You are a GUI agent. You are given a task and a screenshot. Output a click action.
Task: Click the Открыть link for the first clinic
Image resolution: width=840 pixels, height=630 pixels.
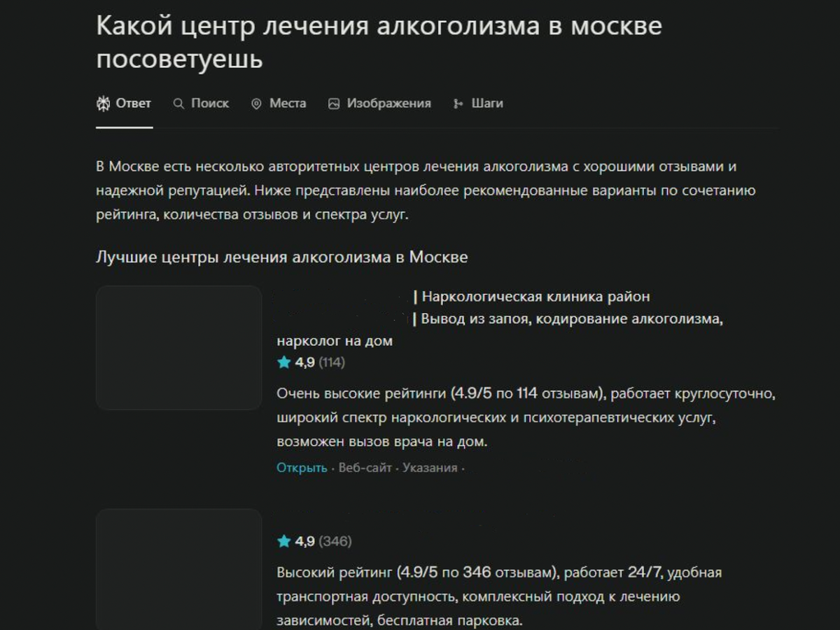pyautogui.click(x=301, y=467)
